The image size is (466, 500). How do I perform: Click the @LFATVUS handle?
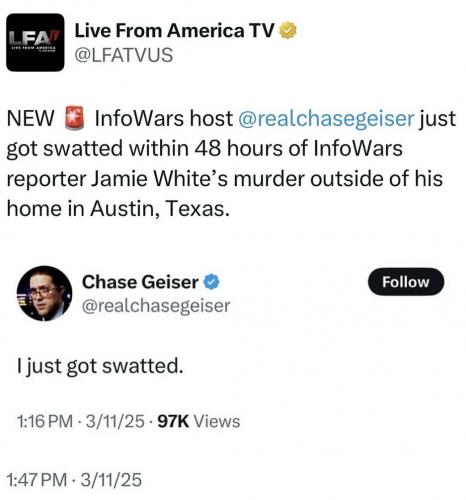pos(124,55)
